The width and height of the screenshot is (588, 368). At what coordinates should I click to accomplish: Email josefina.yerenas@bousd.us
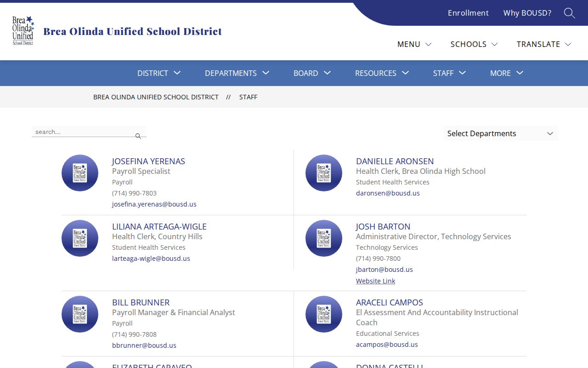(154, 204)
